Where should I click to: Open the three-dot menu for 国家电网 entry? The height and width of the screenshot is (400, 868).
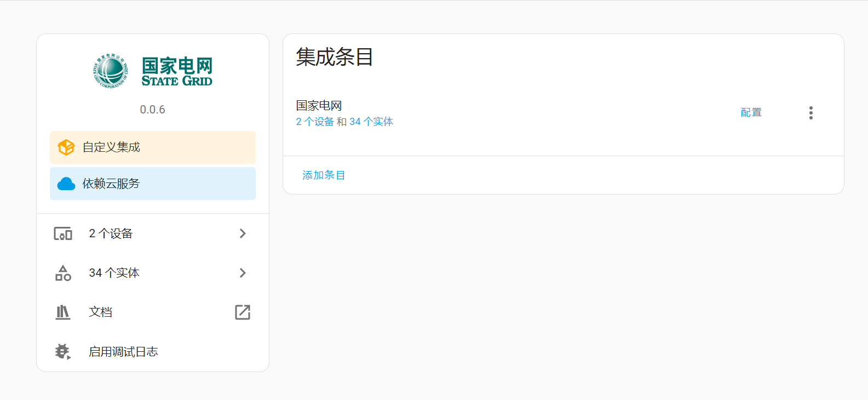tap(811, 113)
